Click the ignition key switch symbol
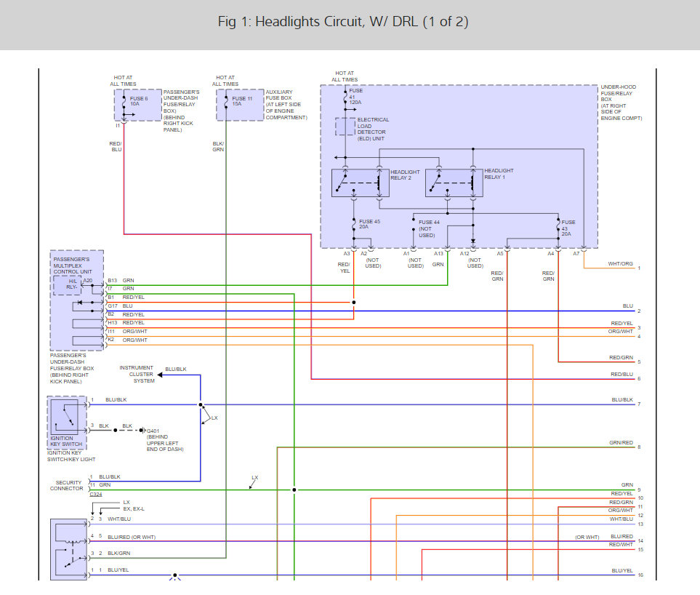Image resolution: width=700 pixels, height=595 pixels. (x=64, y=418)
